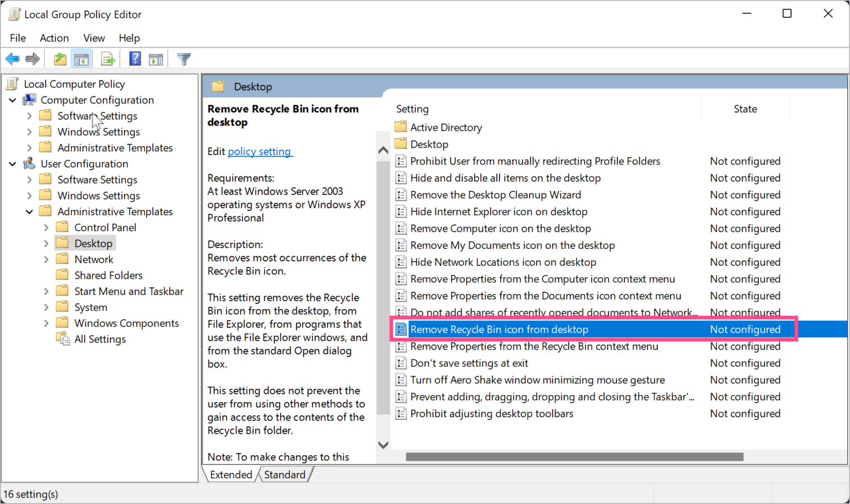This screenshot has width=850, height=504.
Task: Expand the Control Panel tree node
Action: coord(46,227)
